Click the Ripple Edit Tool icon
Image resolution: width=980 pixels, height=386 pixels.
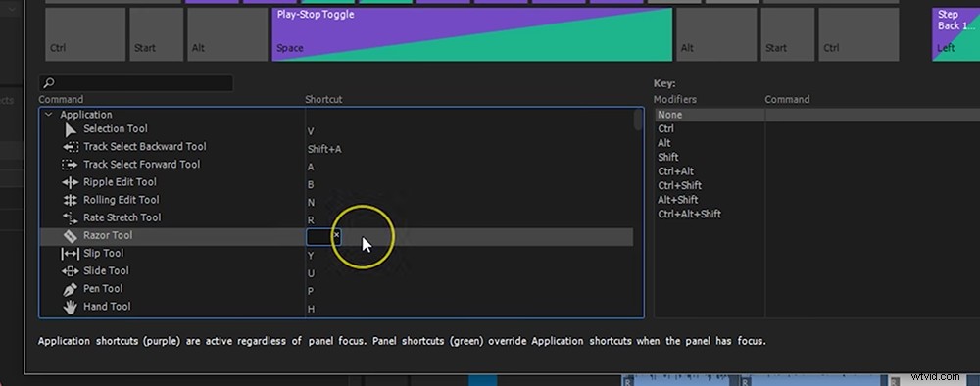click(x=70, y=182)
